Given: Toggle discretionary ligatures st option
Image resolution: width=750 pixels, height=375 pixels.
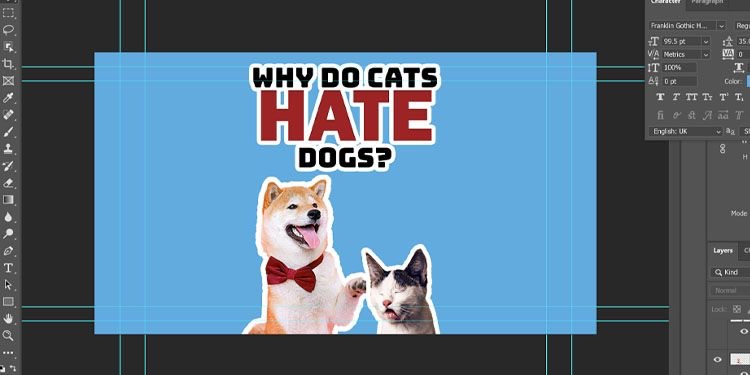Looking at the screenshot, I should [692, 115].
